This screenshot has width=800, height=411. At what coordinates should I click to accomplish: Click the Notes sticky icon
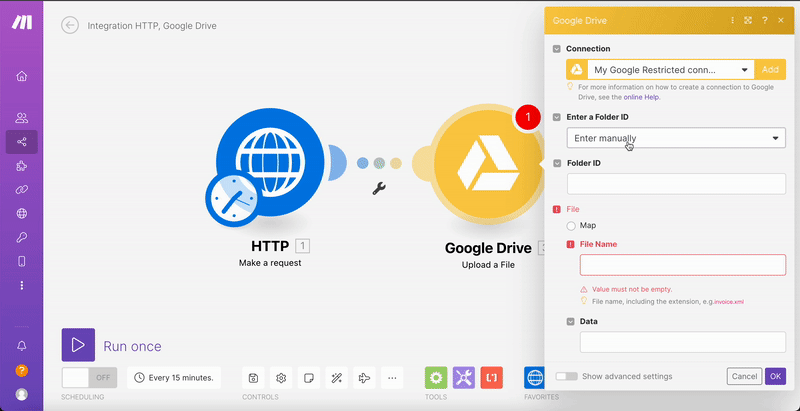point(308,378)
